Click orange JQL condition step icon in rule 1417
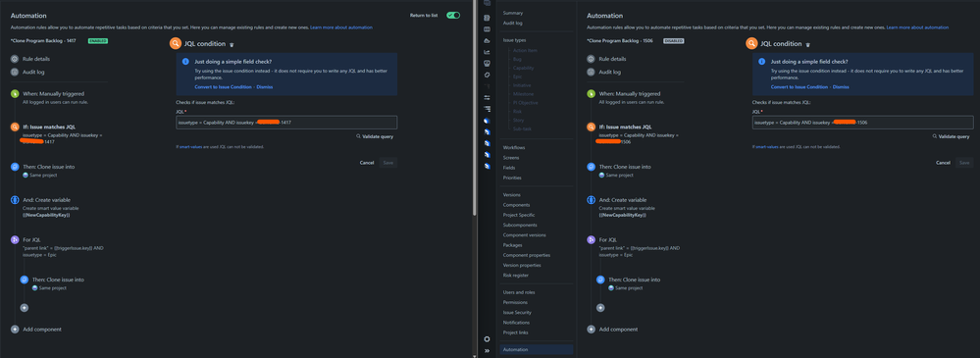Screen dimensions: 980x358 click(x=15, y=127)
